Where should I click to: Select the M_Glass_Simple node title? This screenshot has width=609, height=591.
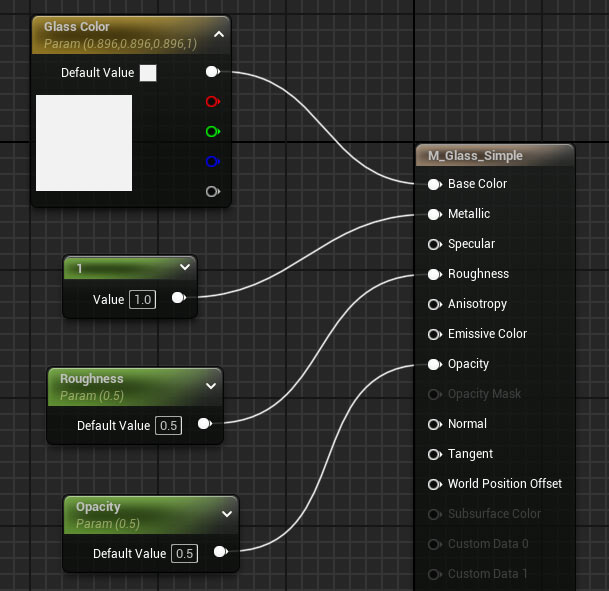coord(475,156)
